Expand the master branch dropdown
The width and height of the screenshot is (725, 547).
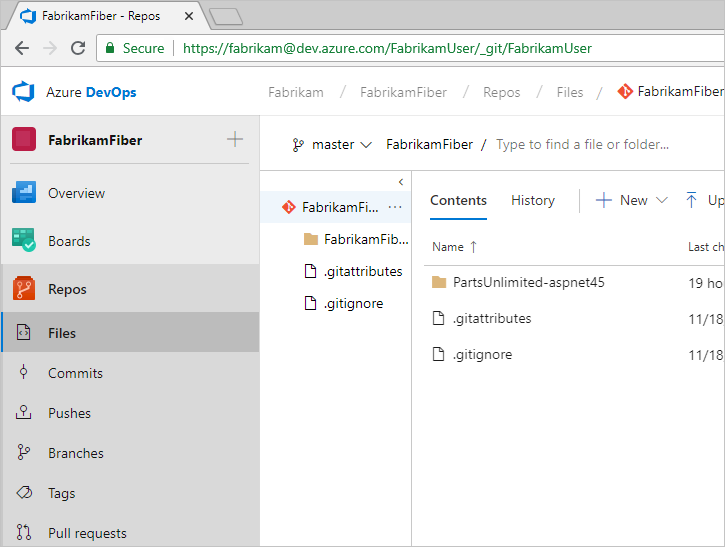pyautogui.click(x=332, y=145)
